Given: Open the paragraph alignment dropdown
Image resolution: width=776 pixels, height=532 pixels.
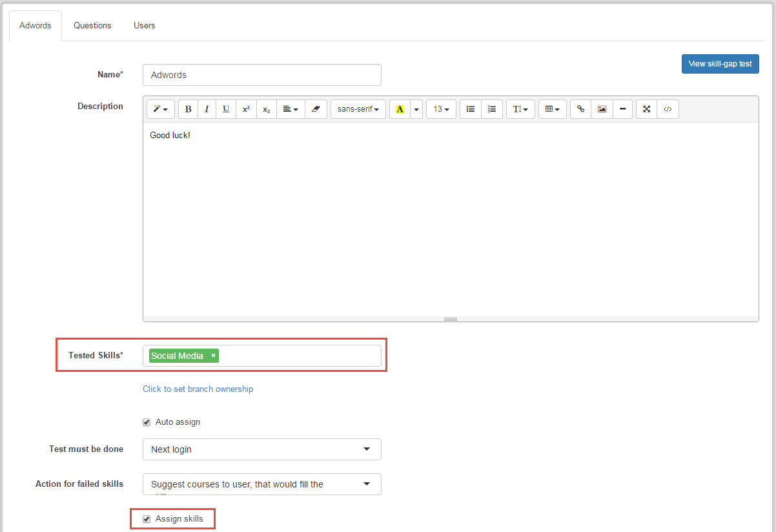Looking at the screenshot, I should 290,109.
